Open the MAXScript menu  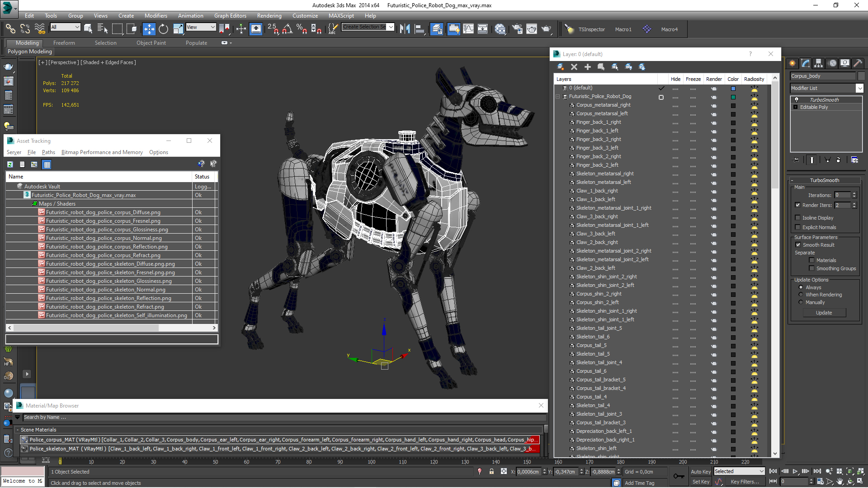coord(341,16)
